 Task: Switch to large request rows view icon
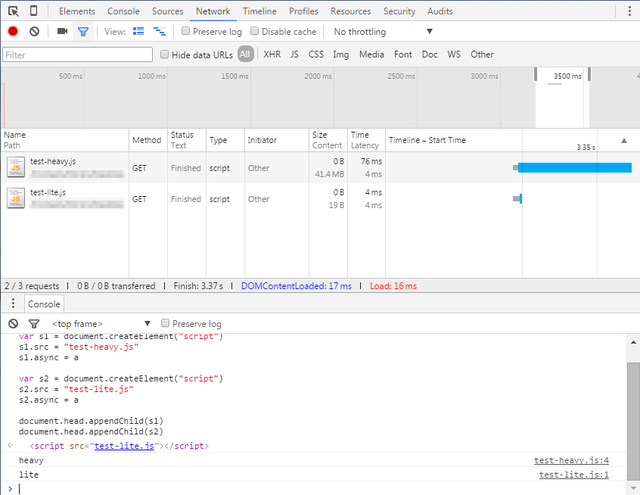pos(138,31)
